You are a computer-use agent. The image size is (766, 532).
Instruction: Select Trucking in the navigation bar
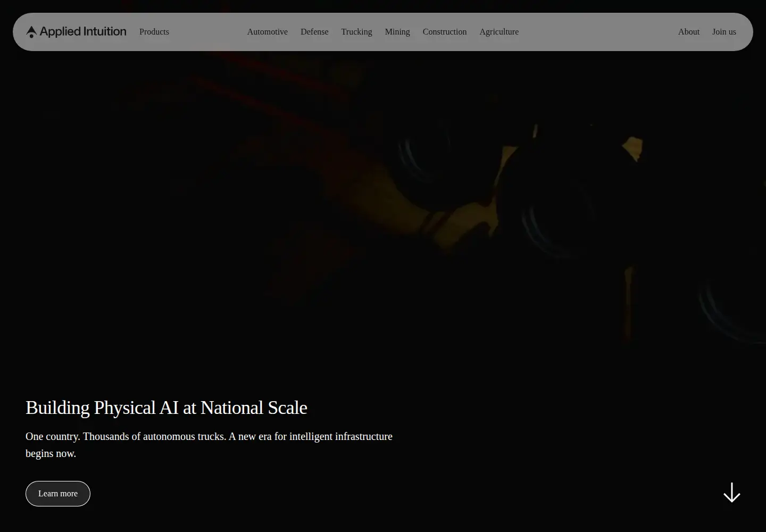pos(357,32)
